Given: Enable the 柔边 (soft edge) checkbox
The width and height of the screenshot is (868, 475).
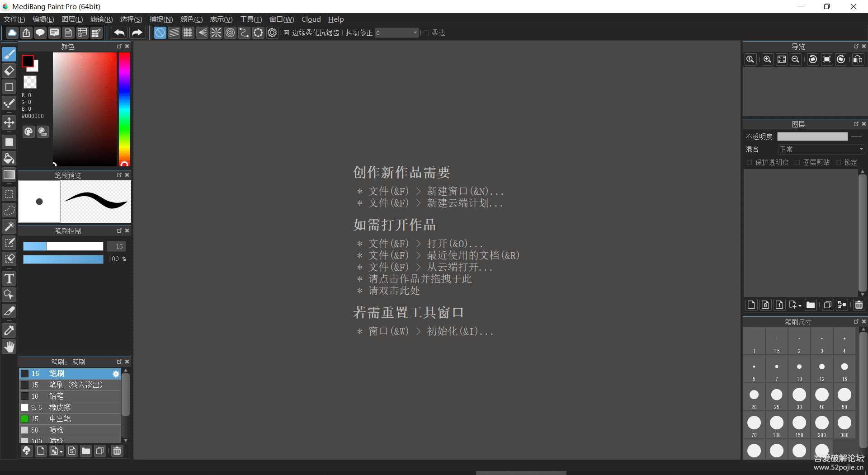Looking at the screenshot, I should (425, 33).
